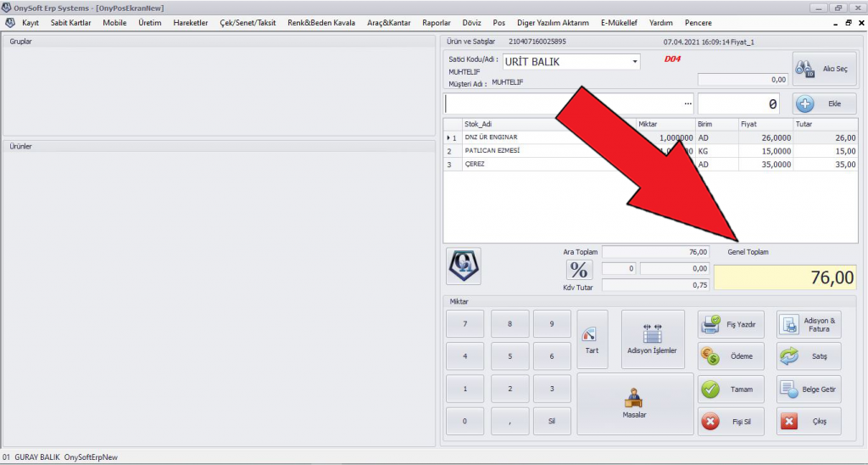Click the Ekle plus button

click(x=824, y=104)
